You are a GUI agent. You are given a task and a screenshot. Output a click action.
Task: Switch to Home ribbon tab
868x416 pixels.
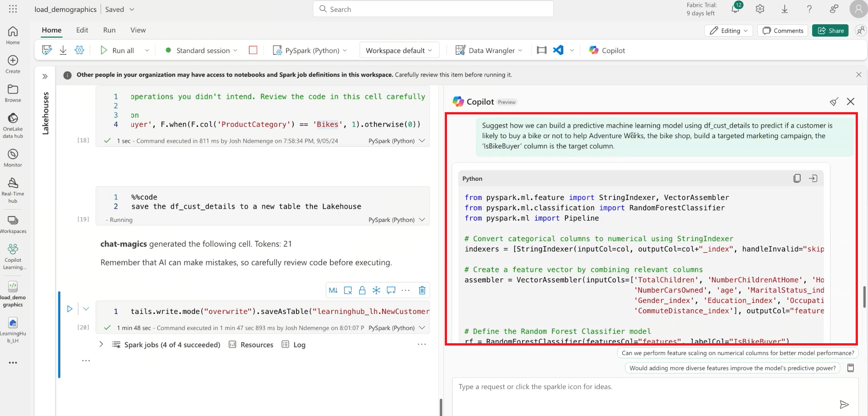[52, 30]
